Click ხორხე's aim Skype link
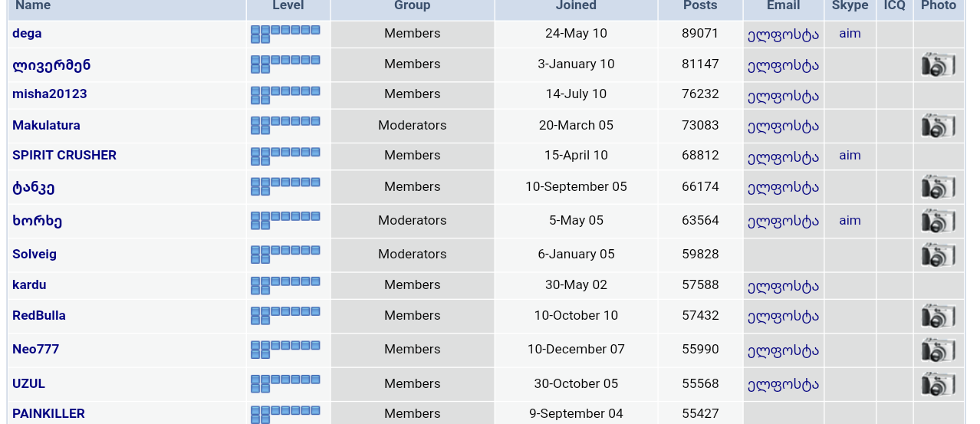The width and height of the screenshot is (980, 424). [850, 221]
